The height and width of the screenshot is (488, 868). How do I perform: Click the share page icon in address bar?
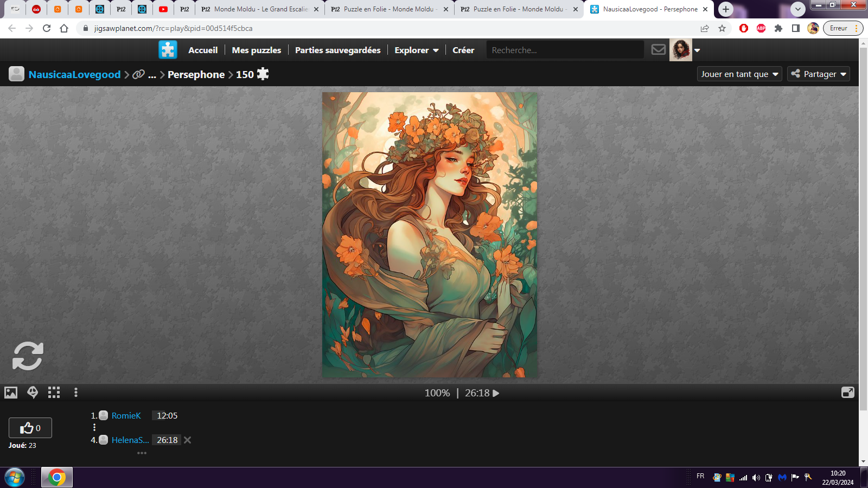pos(705,28)
